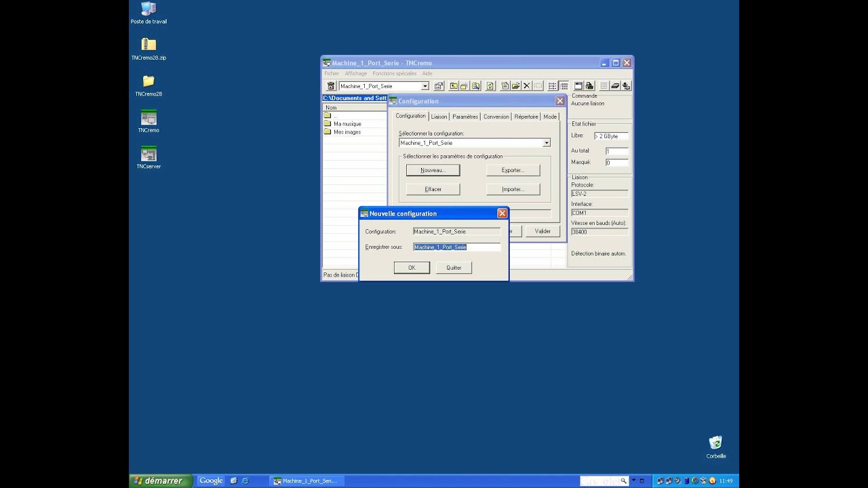Click the delete-configuration trash icon in the TNCremo toolbar
Screen dimensions: 868x488
[x=331, y=86]
